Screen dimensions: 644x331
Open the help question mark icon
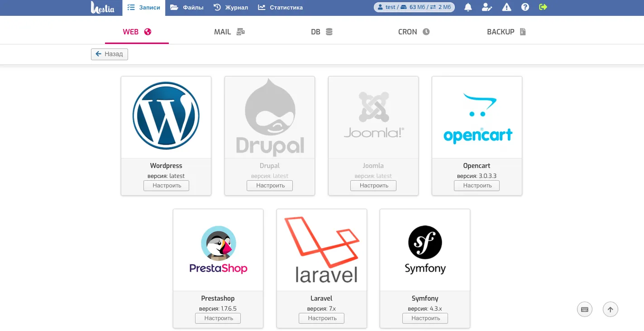tap(525, 7)
